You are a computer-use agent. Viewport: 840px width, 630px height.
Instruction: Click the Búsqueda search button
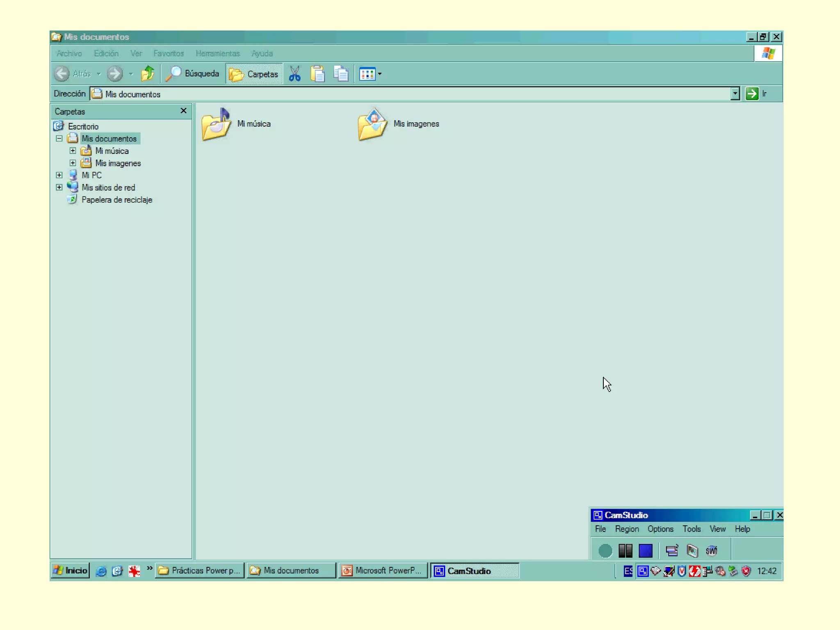[x=192, y=74]
